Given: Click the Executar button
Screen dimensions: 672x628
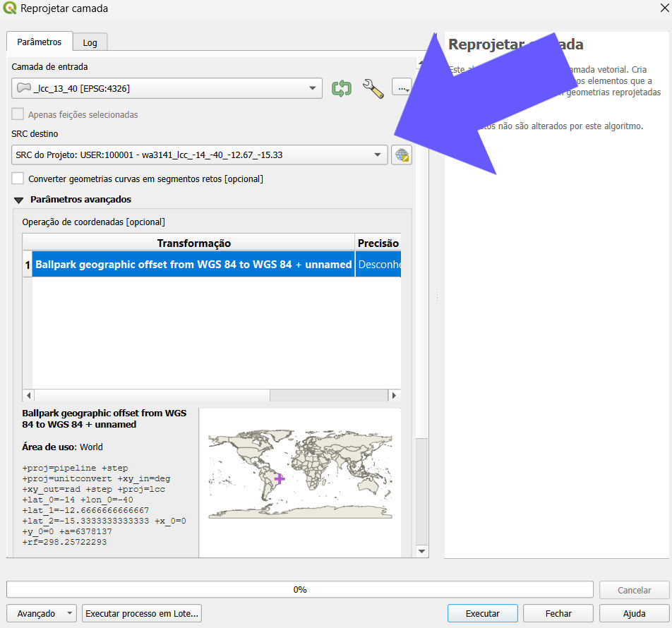Looking at the screenshot, I should coord(482,613).
